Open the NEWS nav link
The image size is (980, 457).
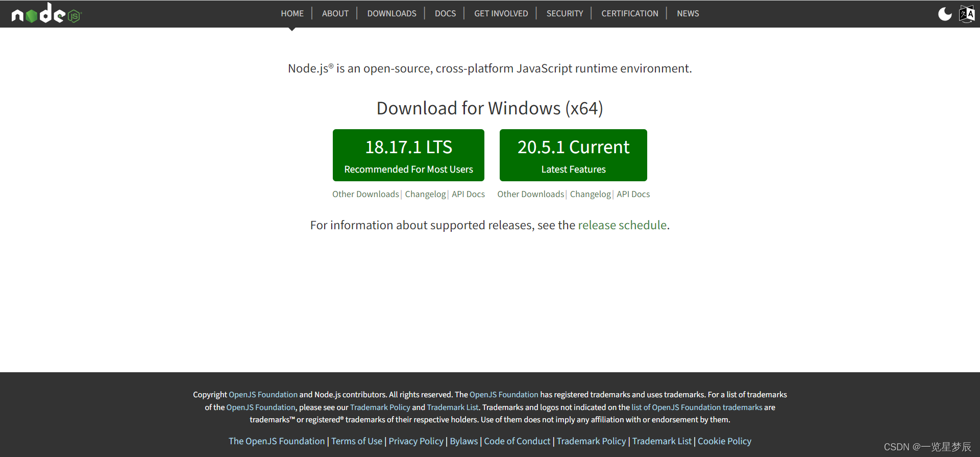(688, 14)
